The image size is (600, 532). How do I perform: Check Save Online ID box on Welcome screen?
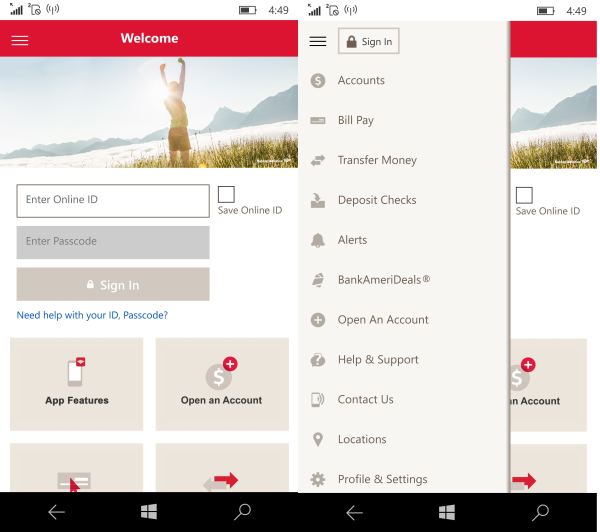(x=226, y=194)
